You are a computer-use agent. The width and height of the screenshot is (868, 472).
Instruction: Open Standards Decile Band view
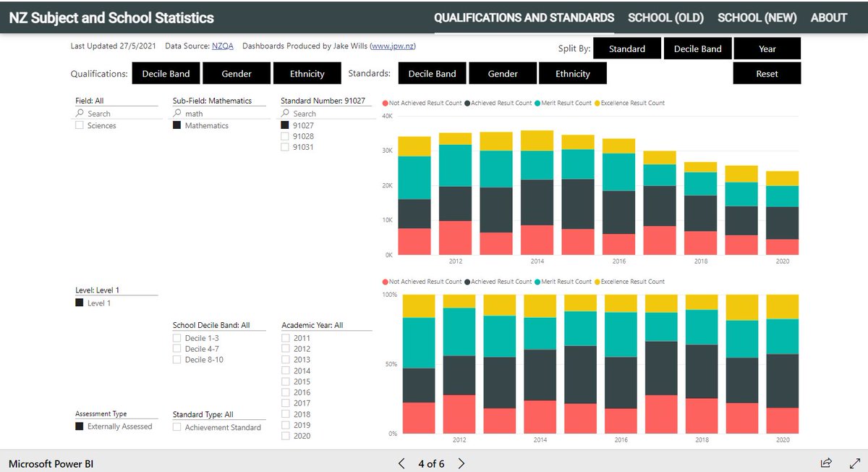432,73
